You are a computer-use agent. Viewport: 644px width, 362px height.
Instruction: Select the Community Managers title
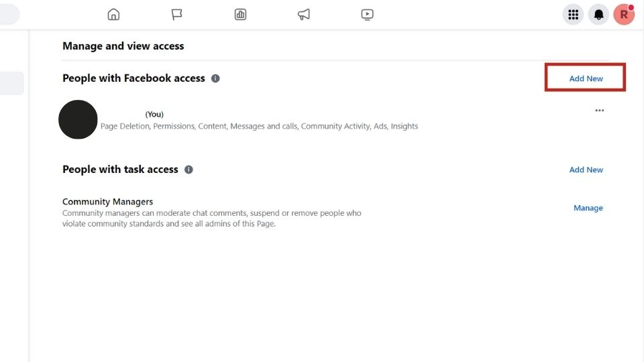(x=107, y=202)
